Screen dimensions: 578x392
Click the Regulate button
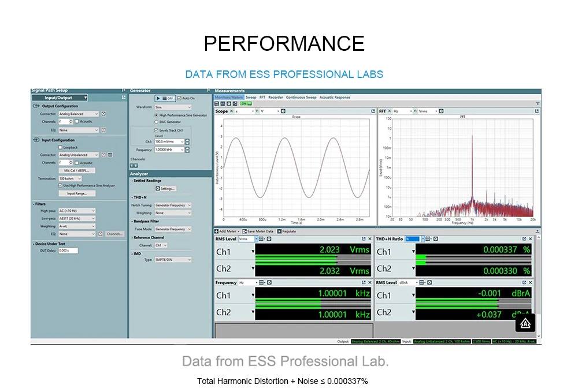point(287,231)
